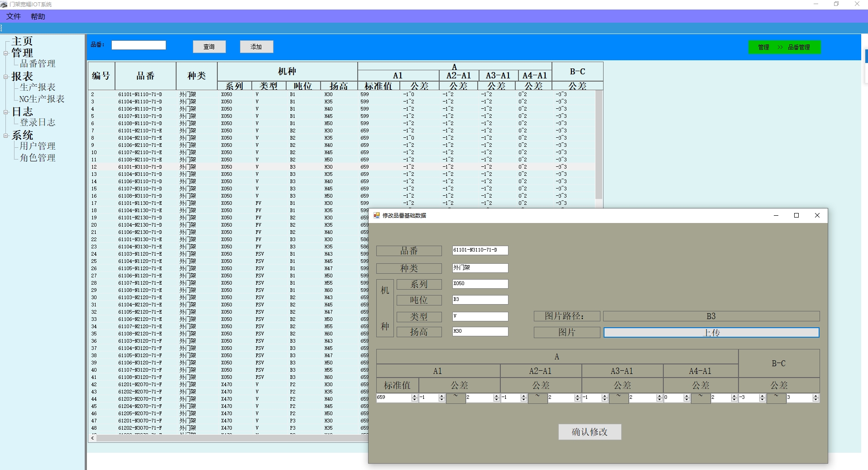The height and width of the screenshot is (470, 868).
Task: Open NG生产报表 in the sidebar tree
Action: (x=42, y=99)
